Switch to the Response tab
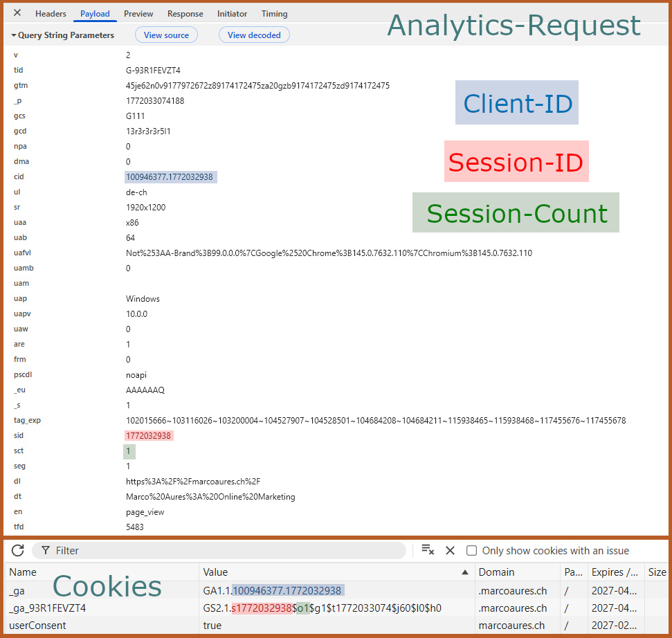 [x=185, y=13]
